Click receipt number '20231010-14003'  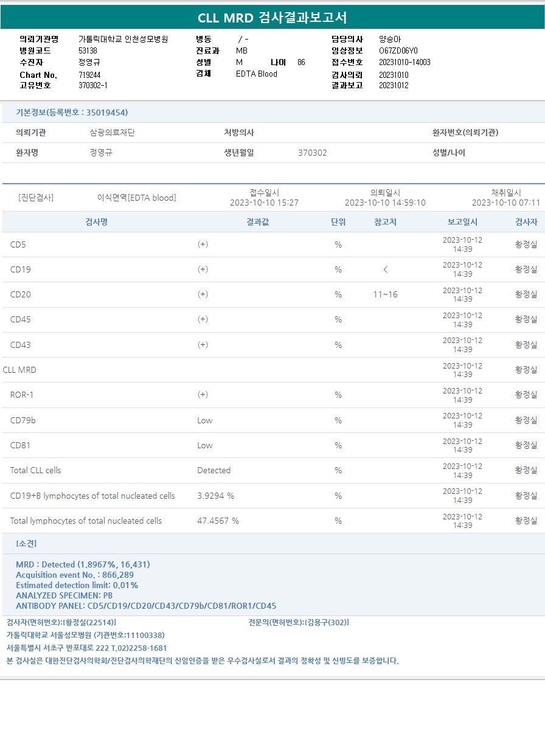[404, 62]
